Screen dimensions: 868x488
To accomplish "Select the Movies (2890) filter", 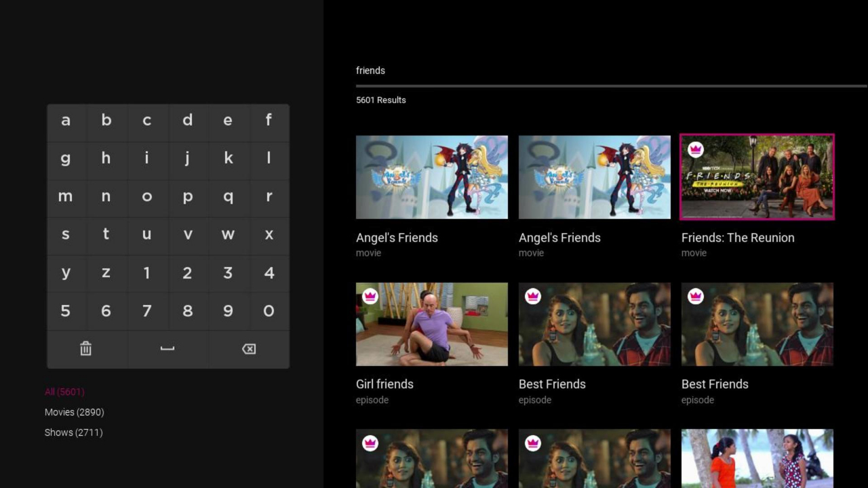I will point(74,412).
